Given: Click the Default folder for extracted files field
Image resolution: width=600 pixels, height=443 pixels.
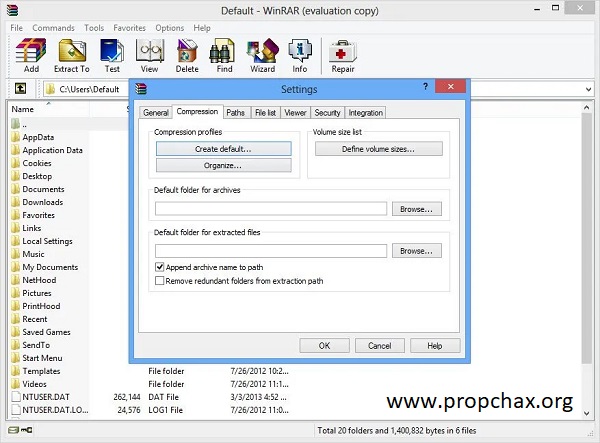Looking at the screenshot, I should tap(271, 251).
